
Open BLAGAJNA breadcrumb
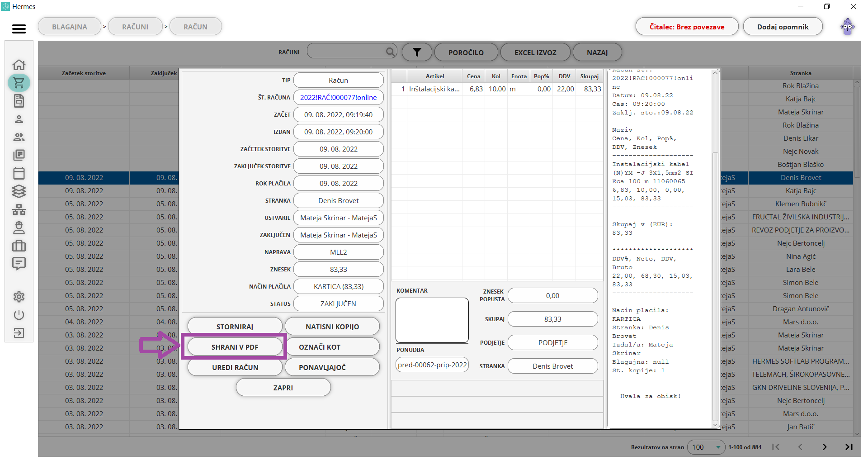click(70, 27)
